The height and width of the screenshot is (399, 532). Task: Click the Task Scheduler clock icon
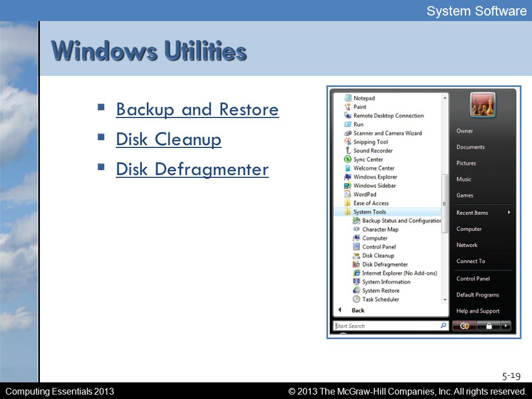pos(356,299)
